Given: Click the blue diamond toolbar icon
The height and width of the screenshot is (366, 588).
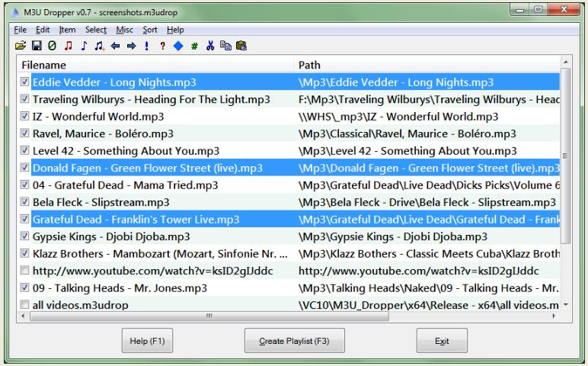Looking at the screenshot, I should tap(178, 46).
